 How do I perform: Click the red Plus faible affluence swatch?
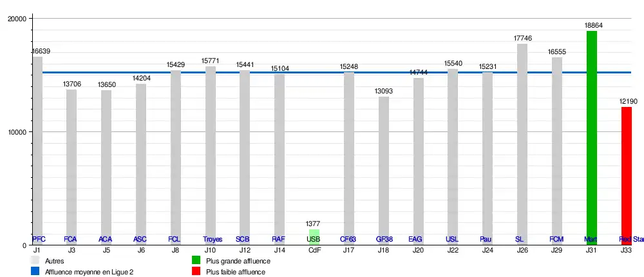[196, 272]
